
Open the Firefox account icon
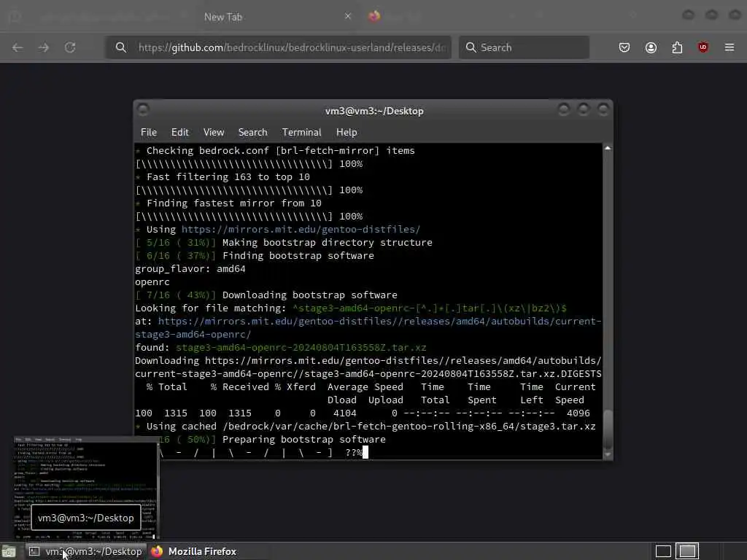tap(651, 47)
